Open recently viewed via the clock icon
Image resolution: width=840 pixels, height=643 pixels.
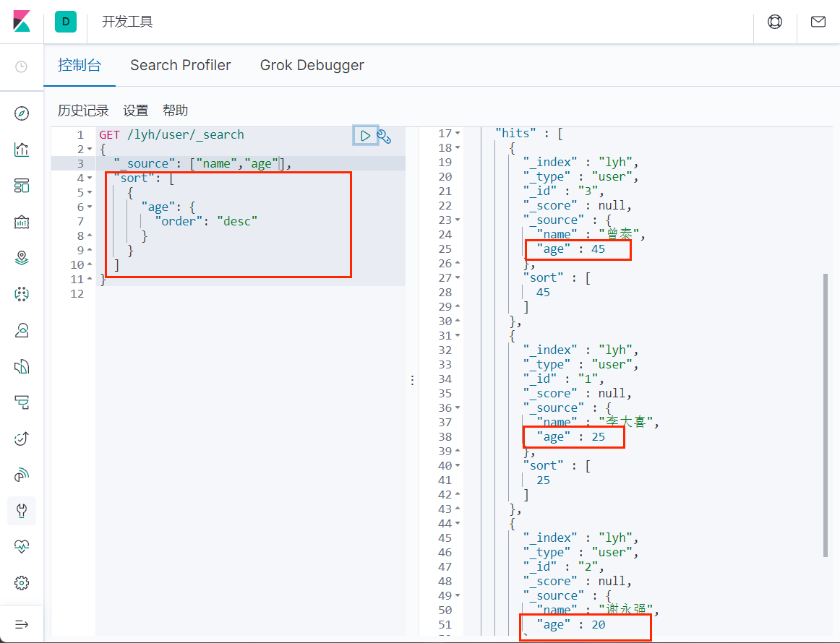22,67
